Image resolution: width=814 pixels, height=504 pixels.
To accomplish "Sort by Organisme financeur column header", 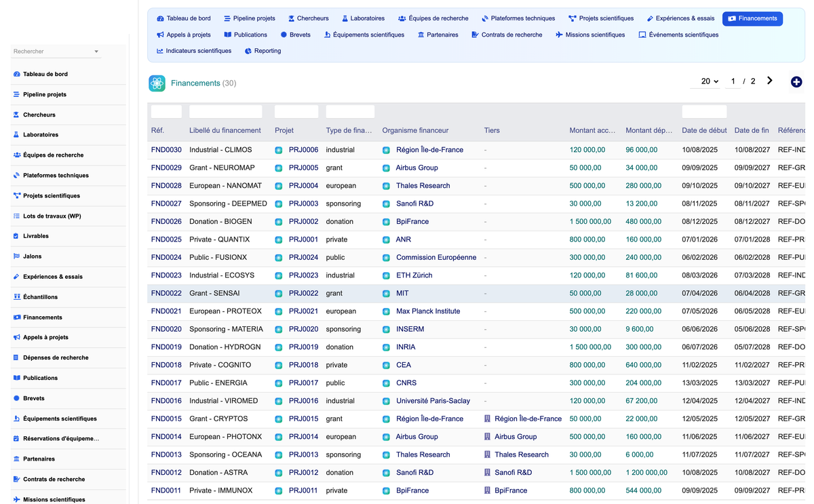I will point(415,130).
